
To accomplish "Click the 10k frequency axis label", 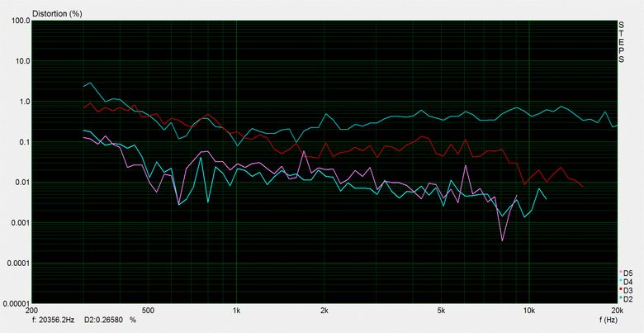I will click(529, 311).
